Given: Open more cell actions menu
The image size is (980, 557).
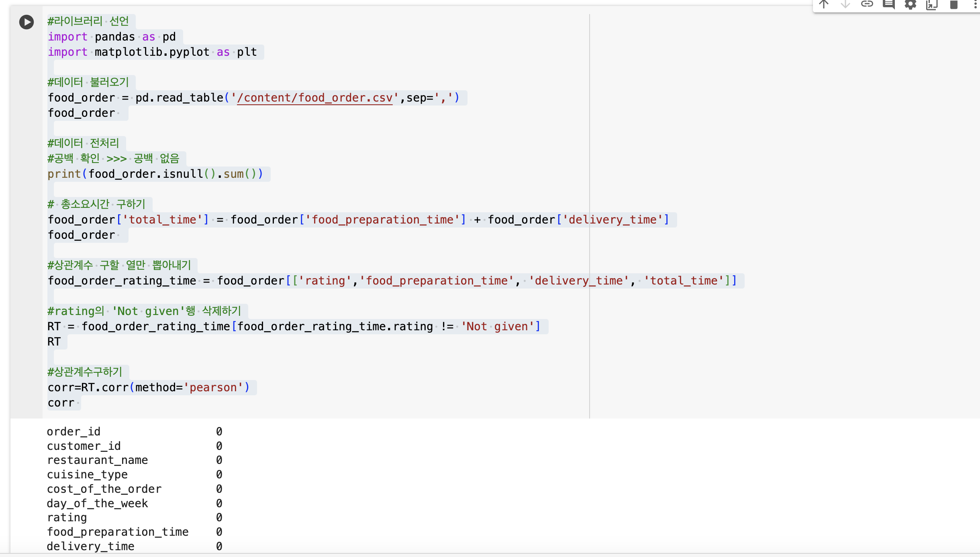Looking at the screenshot, I should pyautogui.click(x=975, y=4).
